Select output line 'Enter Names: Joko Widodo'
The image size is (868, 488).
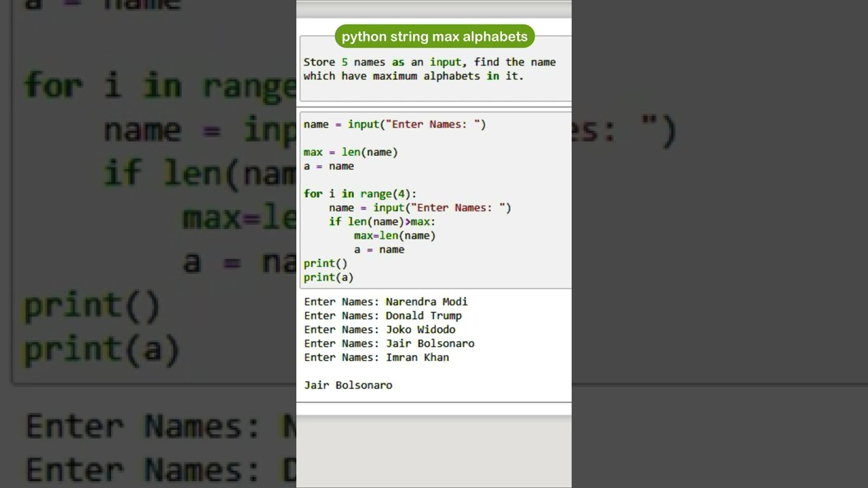click(x=380, y=329)
